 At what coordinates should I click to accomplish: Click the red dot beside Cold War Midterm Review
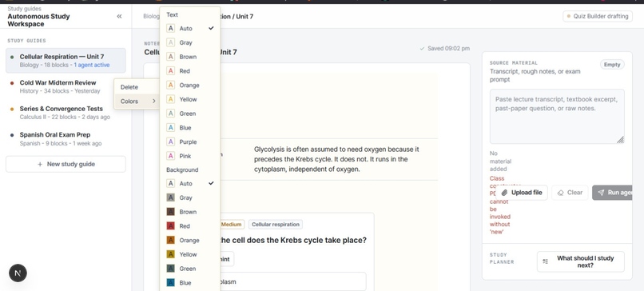(x=12, y=83)
